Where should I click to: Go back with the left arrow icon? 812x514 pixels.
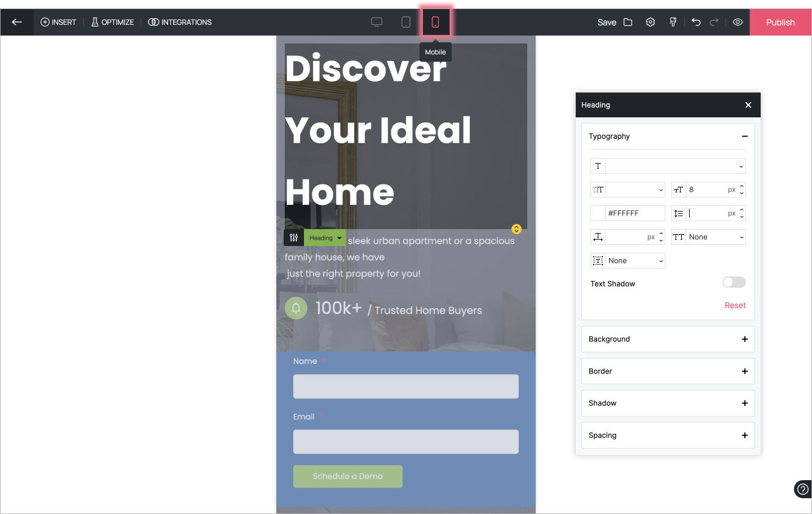click(x=17, y=22)
